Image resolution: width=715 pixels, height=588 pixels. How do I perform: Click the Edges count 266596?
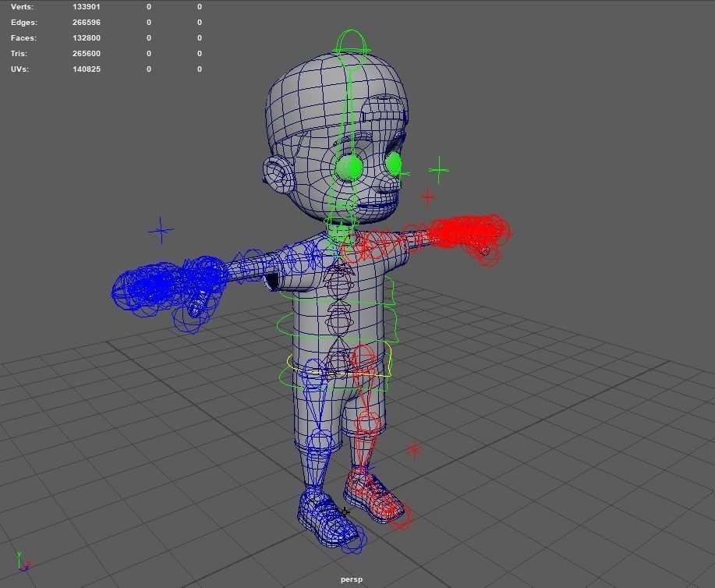coord(87,23)
